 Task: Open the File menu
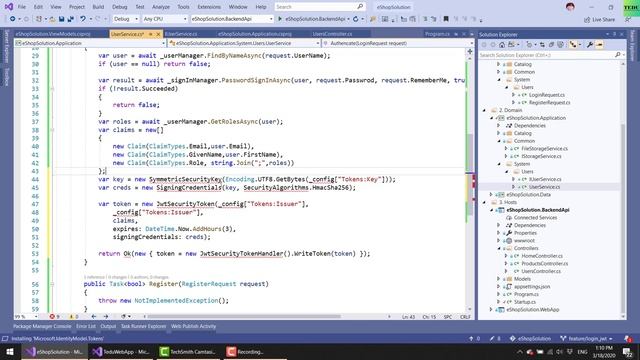tap(22, 7)
